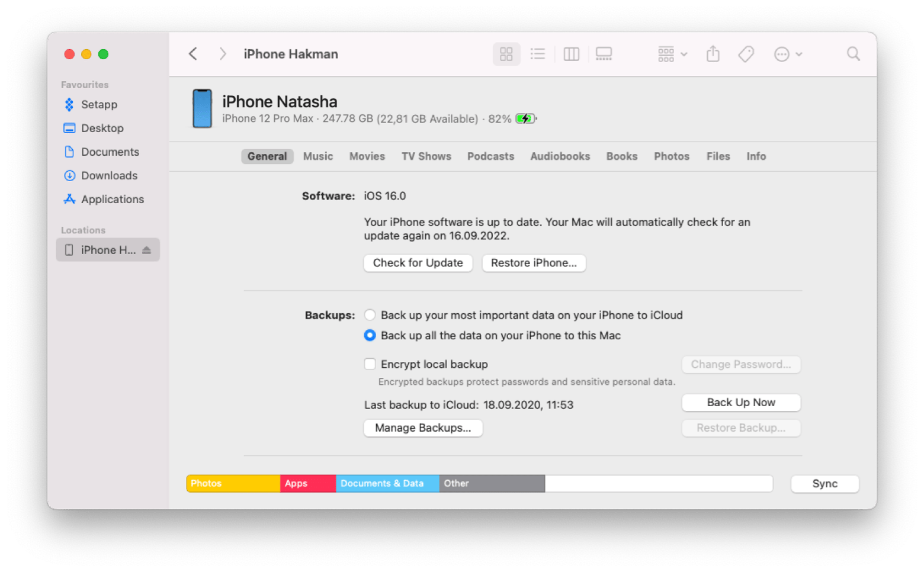Select back up to this Mac option
The height and width of the screenshot is (572, 924).
pos(370,335)
